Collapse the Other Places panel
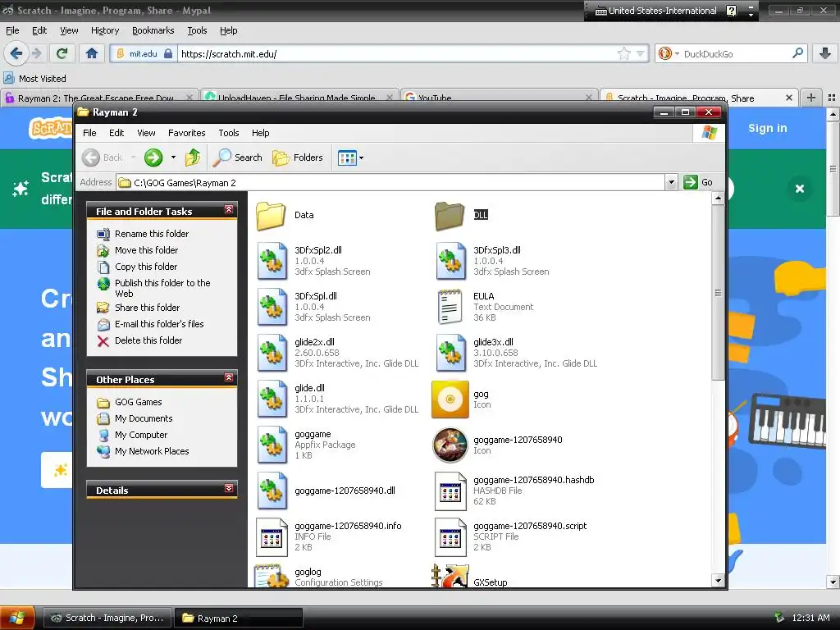The width and height of the screenshot is (840, 630). 229,377
